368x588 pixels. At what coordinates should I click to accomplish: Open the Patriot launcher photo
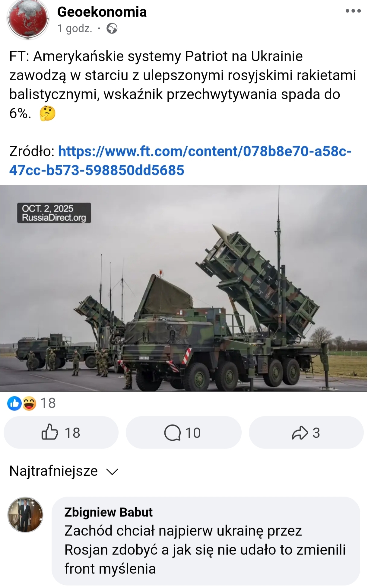pyautogui.click(x=184, y=288)
